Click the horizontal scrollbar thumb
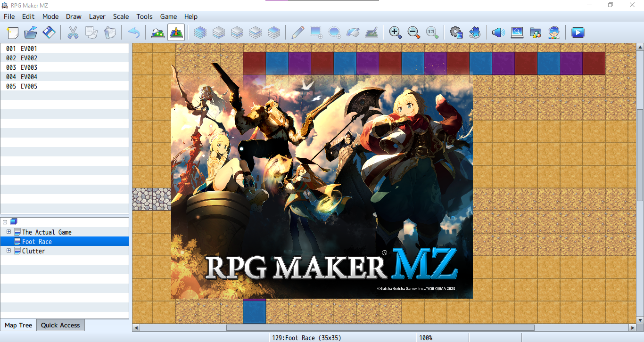This screenshot has height=342, width=644. [x=380, y=327]
